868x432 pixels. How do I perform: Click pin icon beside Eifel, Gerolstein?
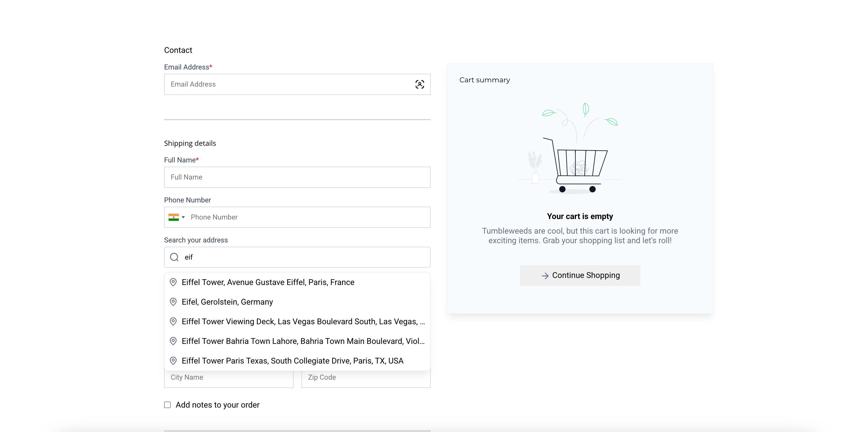173,302
